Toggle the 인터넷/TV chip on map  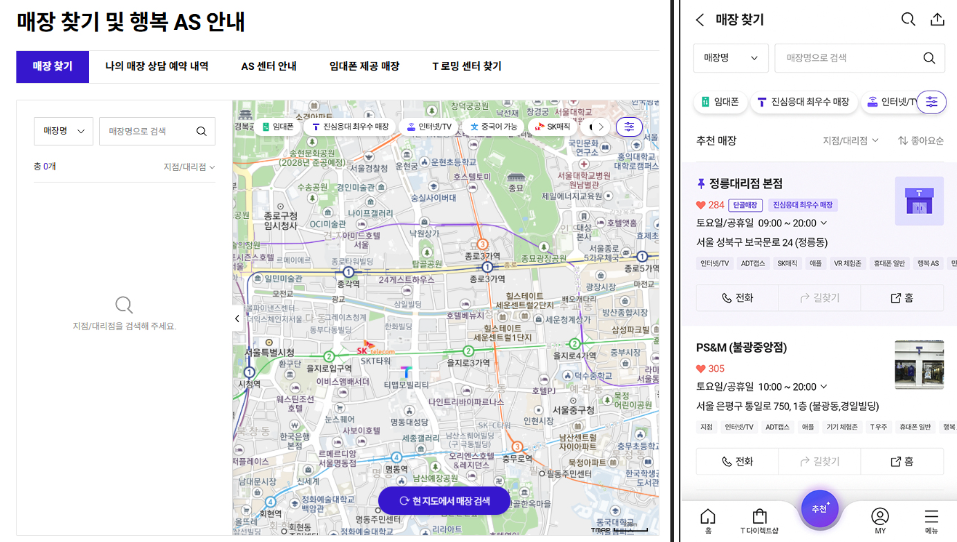point(429,127)
